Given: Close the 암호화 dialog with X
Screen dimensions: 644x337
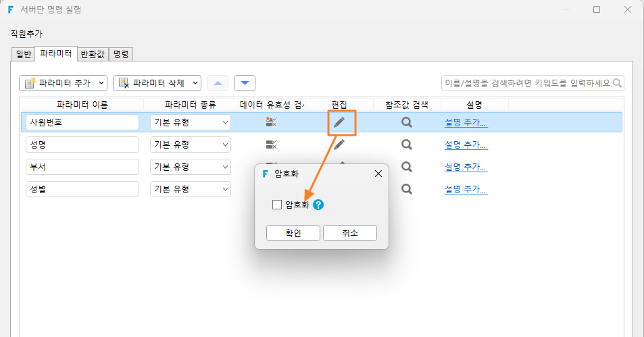Looking at the screenshot, I should [378, 174].
